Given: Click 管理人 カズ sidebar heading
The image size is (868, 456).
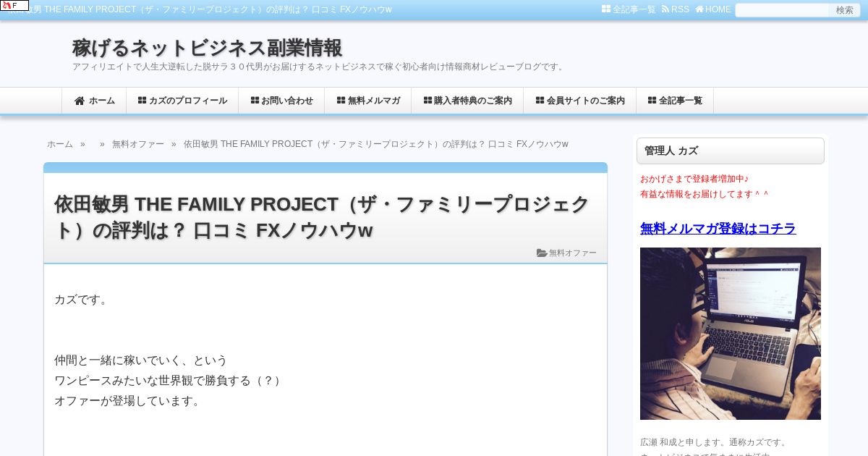Looking at the screenshot, I should 731,151.
